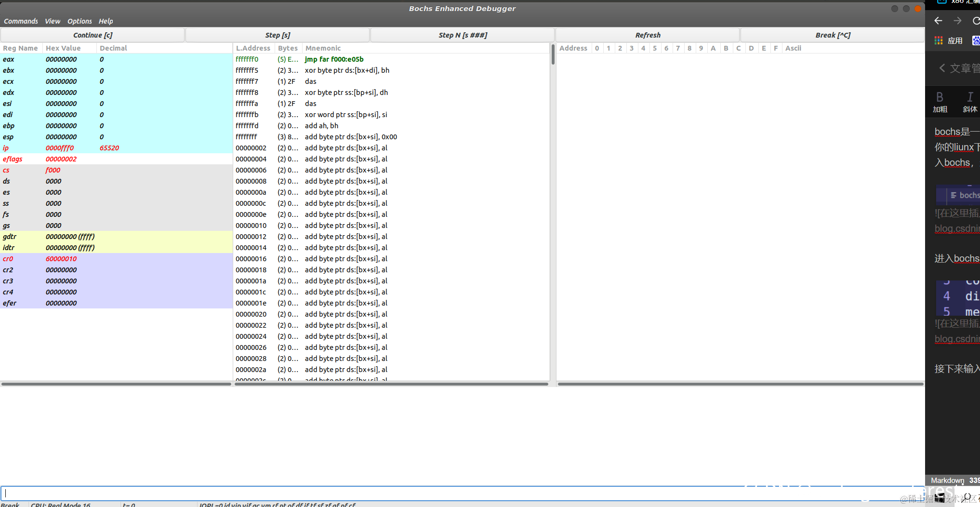This screenshot has width=980, height=507.
Task: Click the registers panel horizontal scrollbar
Action: 116,384
